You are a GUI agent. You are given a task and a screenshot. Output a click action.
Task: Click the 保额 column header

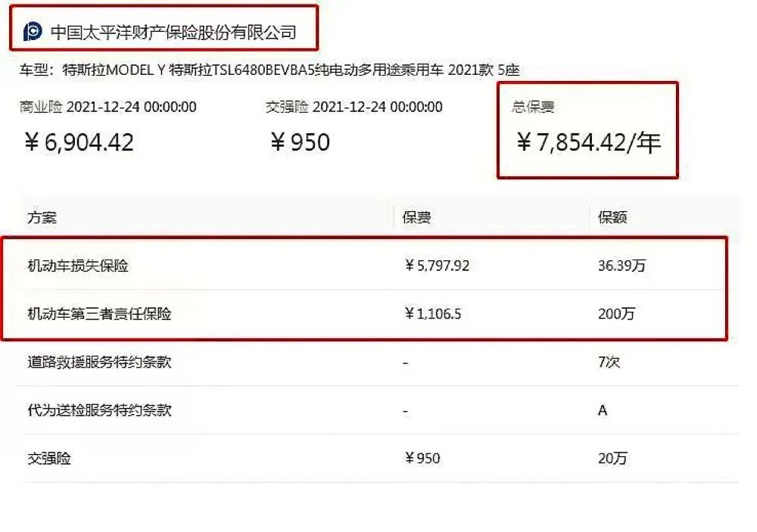tap(612, 217)
